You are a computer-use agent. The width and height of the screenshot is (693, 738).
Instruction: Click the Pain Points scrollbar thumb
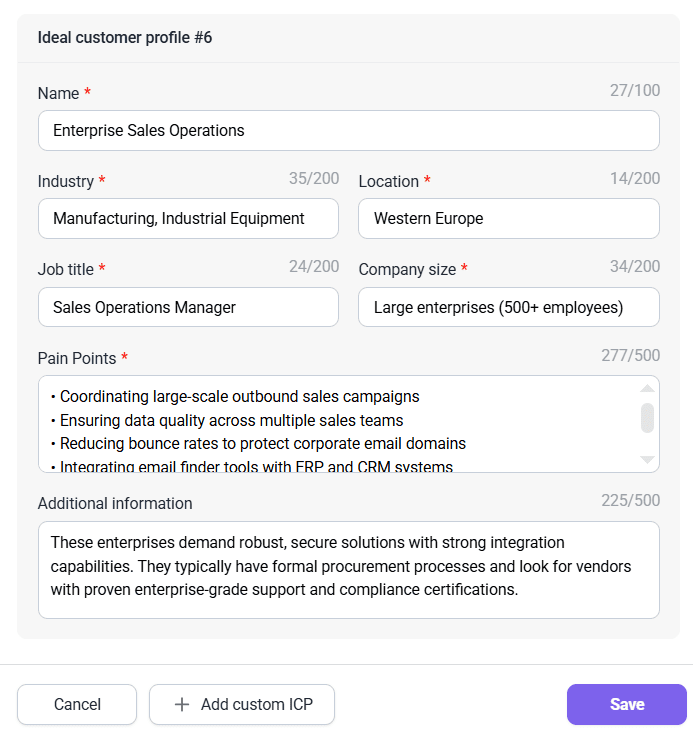(647, 418)
